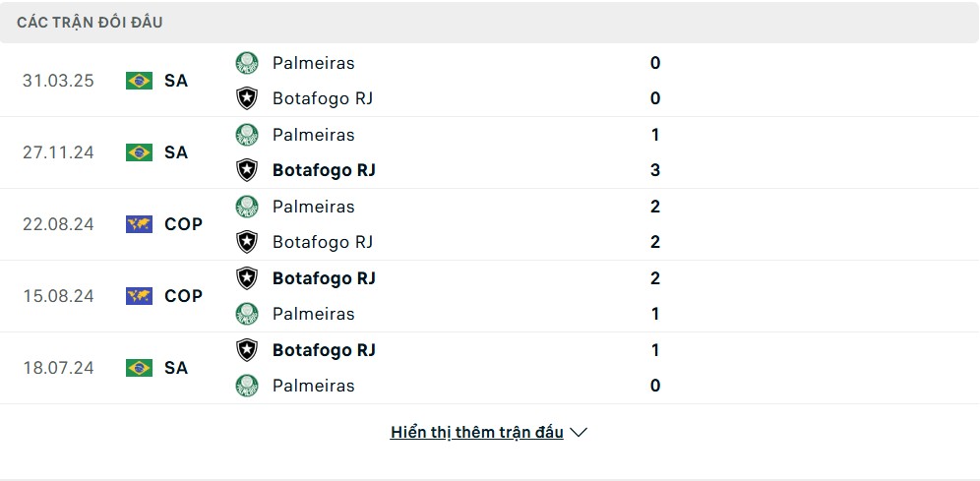Viewport: 980px width, 481px height.
Task: Click Palmeiras crest in 22.08.24 match
Action: tap(247, 207)
